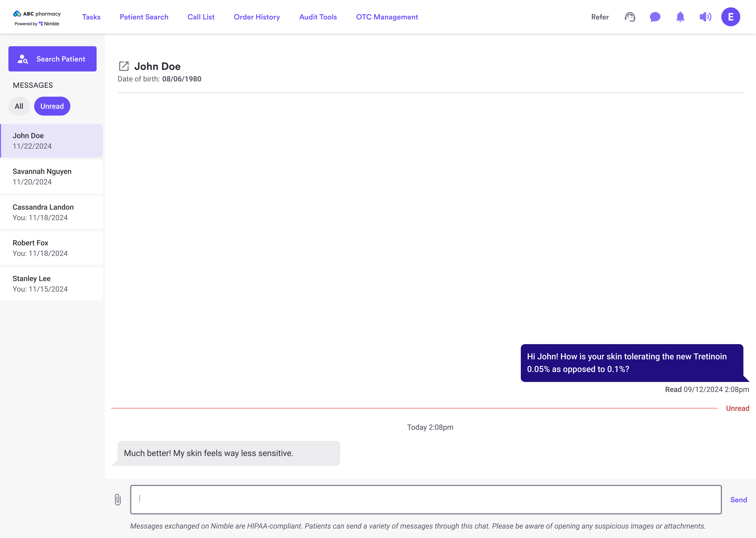Viewport: 756px width, 538px height.
Task: Open John Doe conversation in list
Action: click(51, 141)
